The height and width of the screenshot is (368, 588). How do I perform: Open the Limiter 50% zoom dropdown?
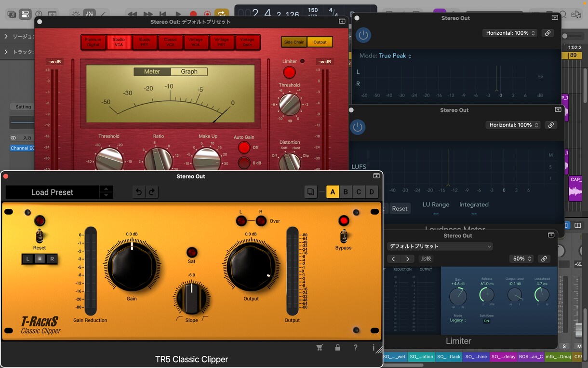click(521, 259)
